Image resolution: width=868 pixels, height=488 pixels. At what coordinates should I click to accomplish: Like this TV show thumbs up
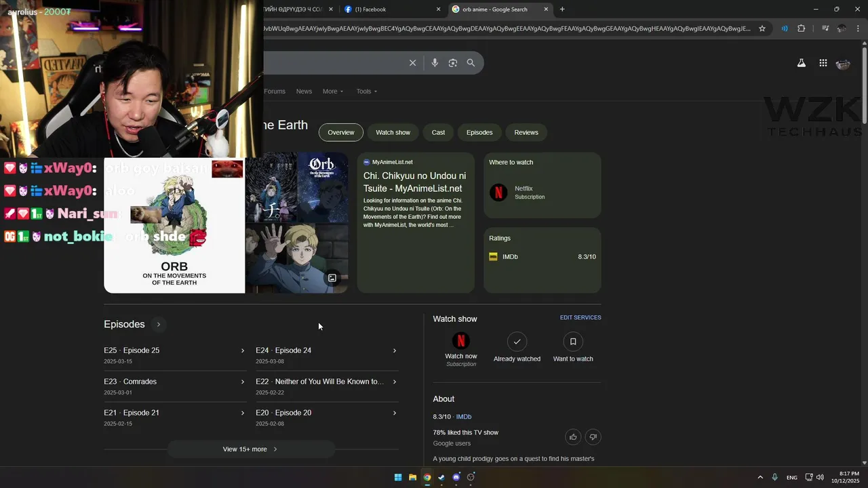point(573,436)
